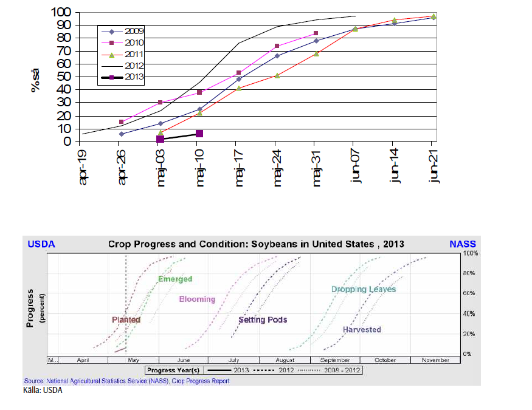Select the 2010 data point at maj-31
The width and height of the screenshot is (532, 410).
[x=316, y=33]
